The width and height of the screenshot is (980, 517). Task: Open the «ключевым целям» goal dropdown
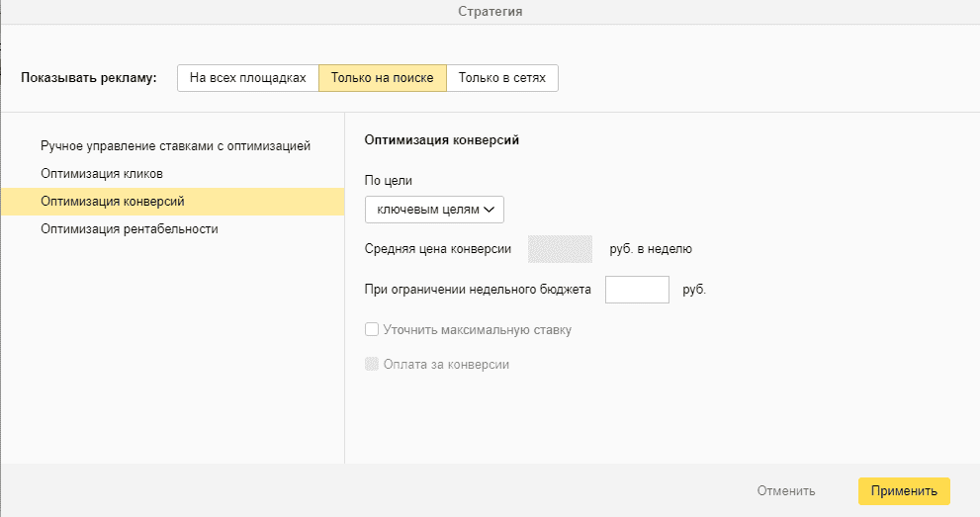[434, 210]
